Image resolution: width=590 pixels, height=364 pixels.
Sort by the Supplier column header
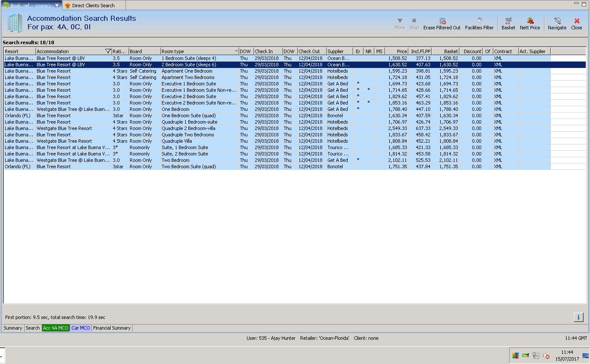point(340,51)
